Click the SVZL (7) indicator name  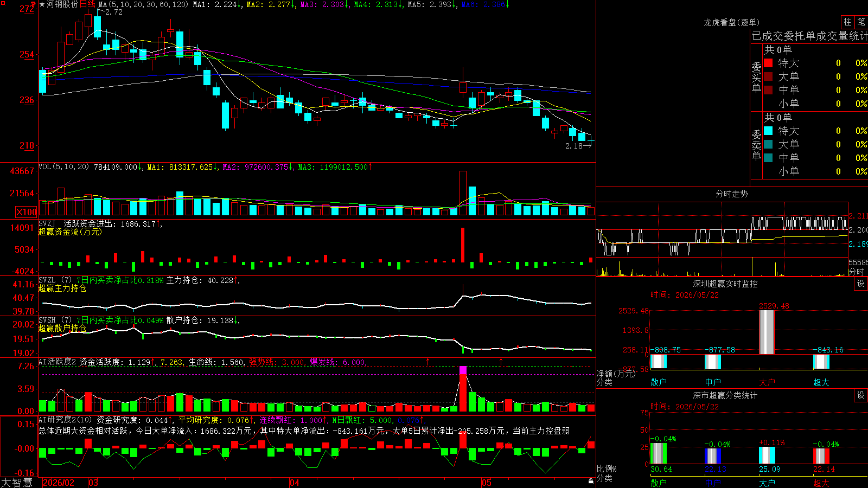pyautogui.click(x=55, y=280)
